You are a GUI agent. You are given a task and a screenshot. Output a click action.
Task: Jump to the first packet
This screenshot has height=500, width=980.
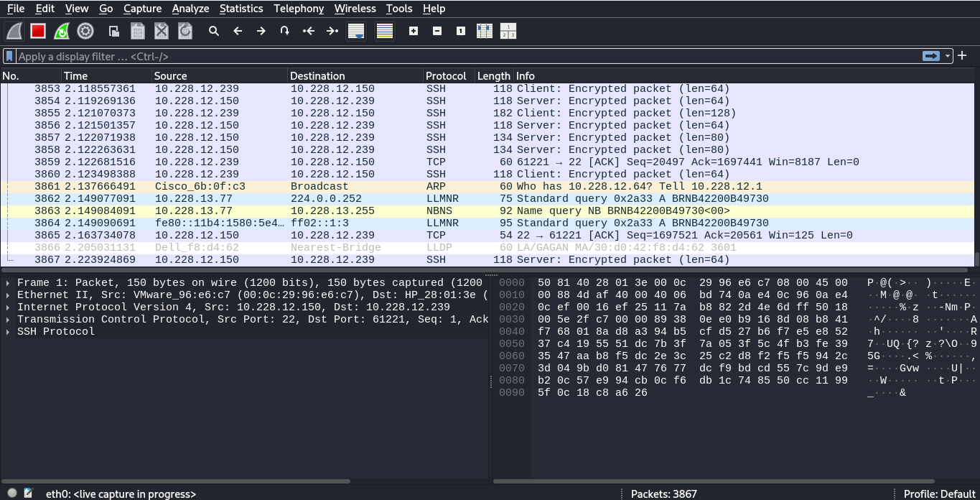point(309,31)
